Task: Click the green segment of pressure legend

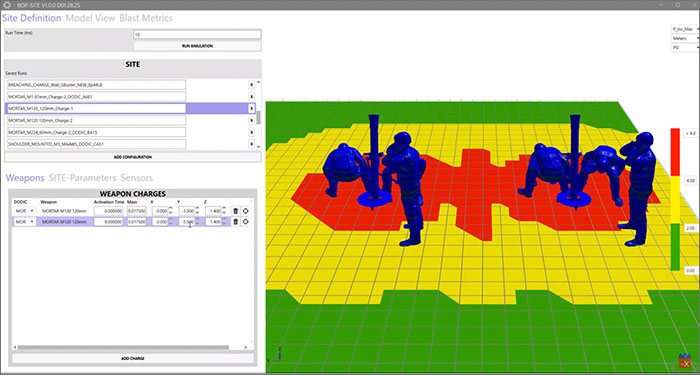Action: coord(675,247)
